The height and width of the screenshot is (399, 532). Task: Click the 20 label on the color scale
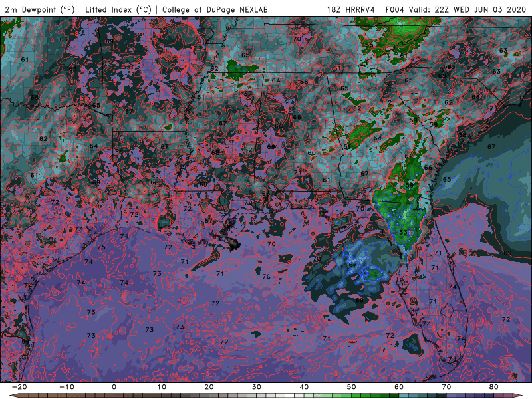(x=209, y=387)
